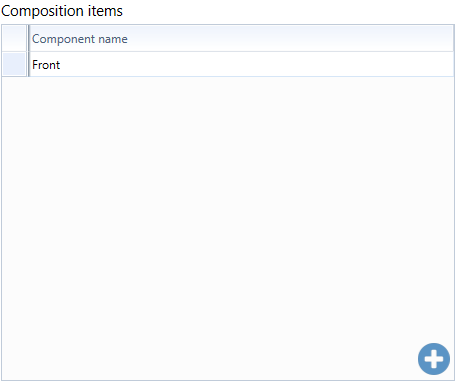This screenshot has height=387, width=463.
Task: Select the divider between row header and Component name
Action: click(28, 39)
